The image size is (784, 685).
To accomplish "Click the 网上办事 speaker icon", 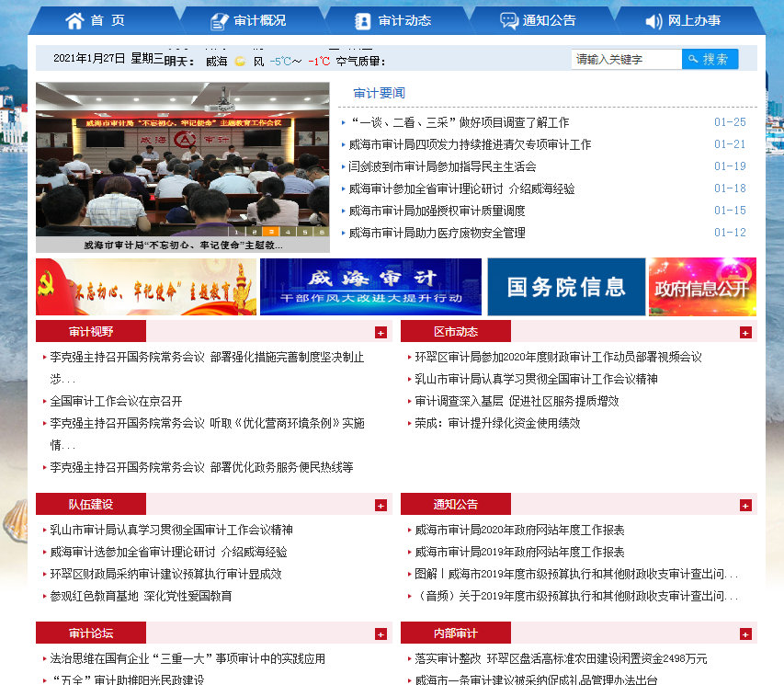I will point(653,20).
